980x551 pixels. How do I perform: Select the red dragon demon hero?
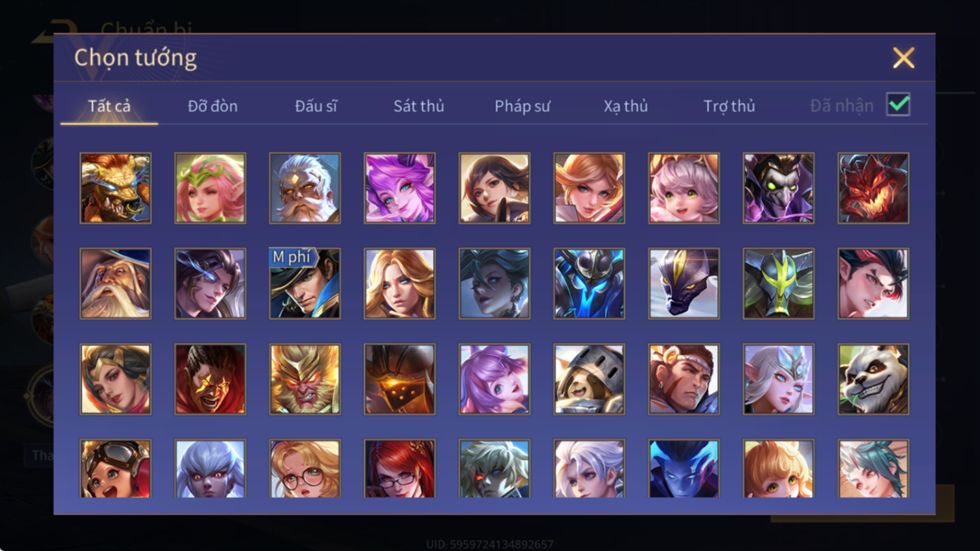873,188
